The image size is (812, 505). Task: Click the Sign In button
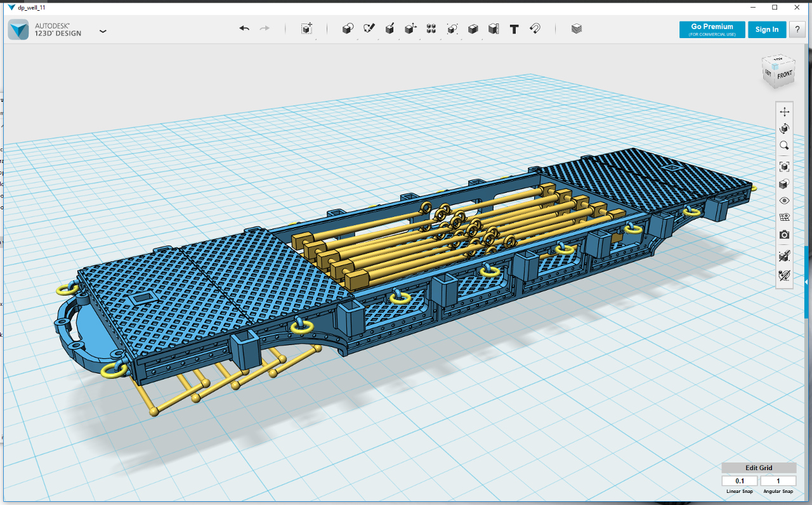click(767, 30)
